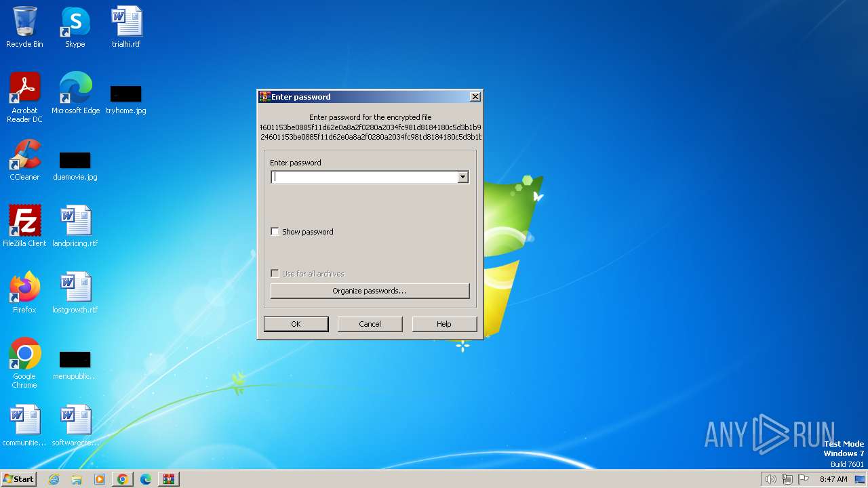Open Windows Explorer from the taskbar
This screenshot has height=488, width=868.
(x=77, y=479)
